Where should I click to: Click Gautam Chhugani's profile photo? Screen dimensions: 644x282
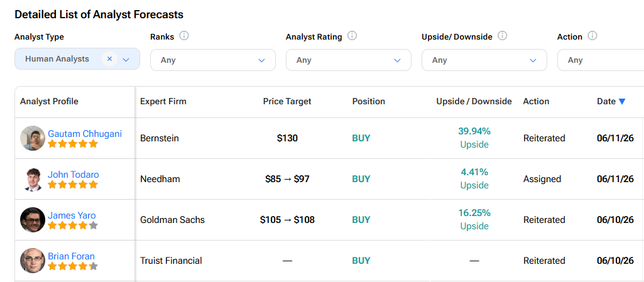33,138
